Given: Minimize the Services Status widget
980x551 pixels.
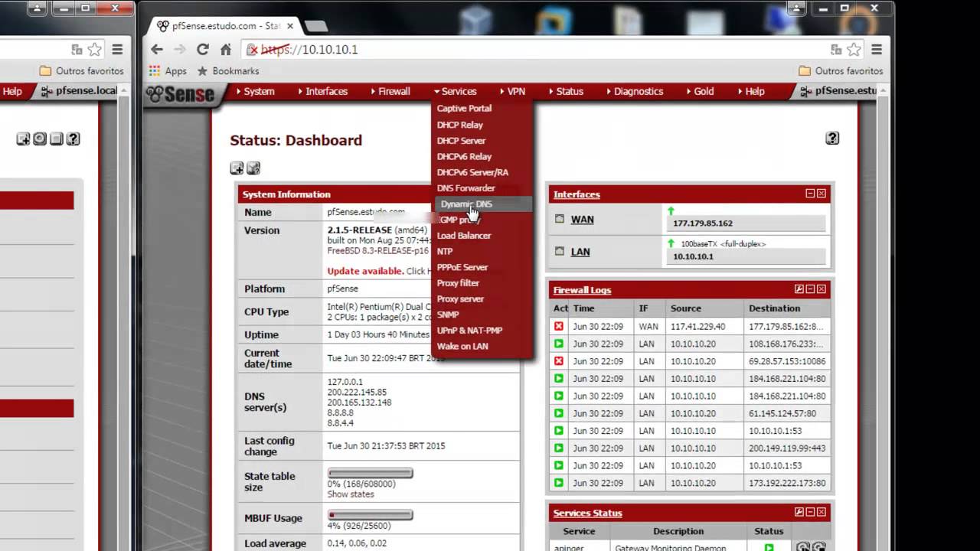Looking at the screenshot, I should (810, 512).
